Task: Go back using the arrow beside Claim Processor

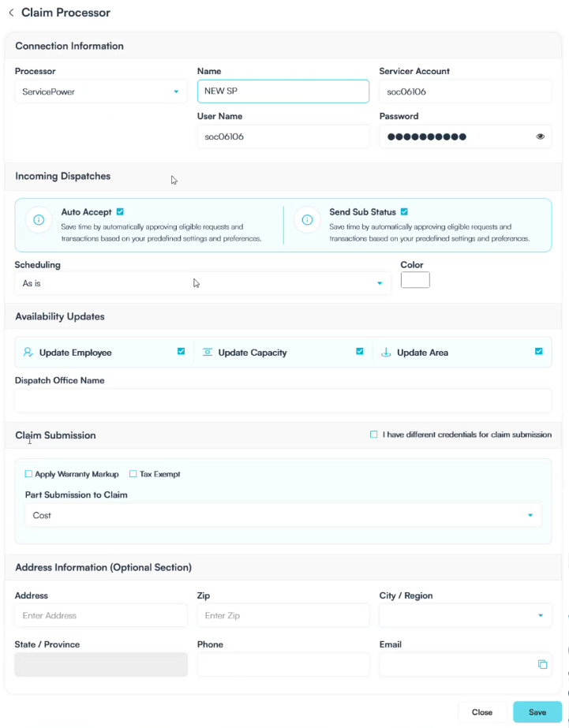Action: [11, 13]
